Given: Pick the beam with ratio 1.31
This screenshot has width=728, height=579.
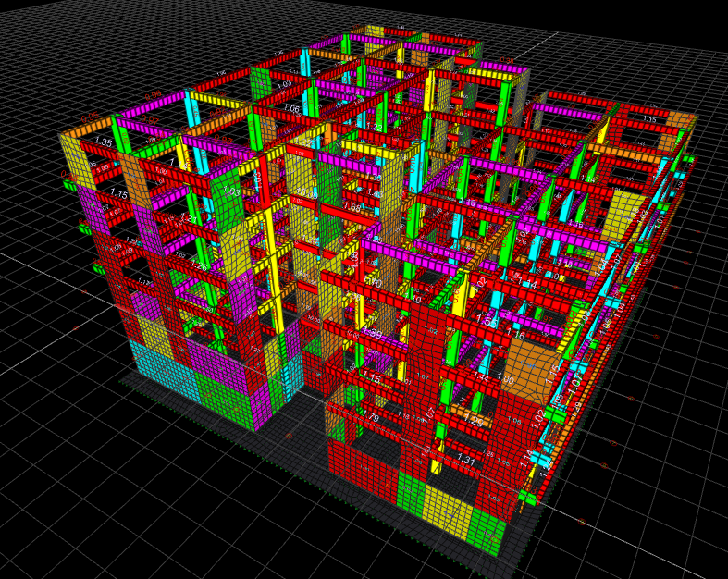Looking at the screenshot, I should [465, 461].
